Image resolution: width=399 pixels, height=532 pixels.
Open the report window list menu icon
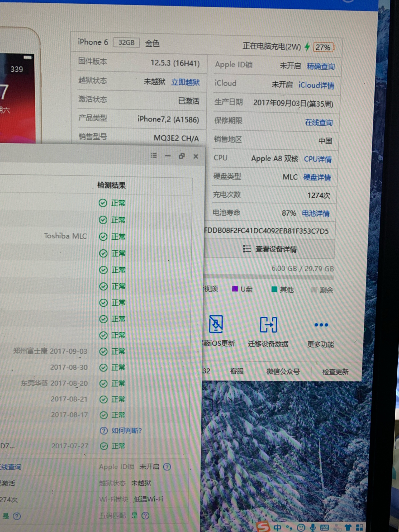[x=154, y=155]
